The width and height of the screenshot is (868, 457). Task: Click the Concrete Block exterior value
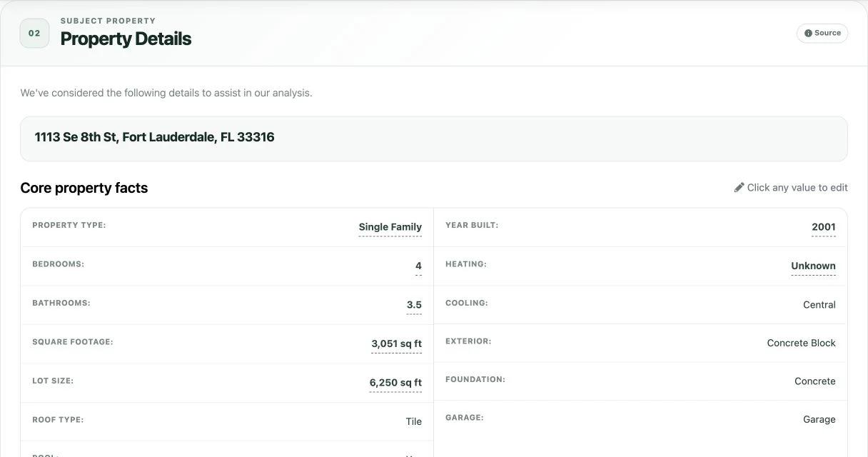801,343
